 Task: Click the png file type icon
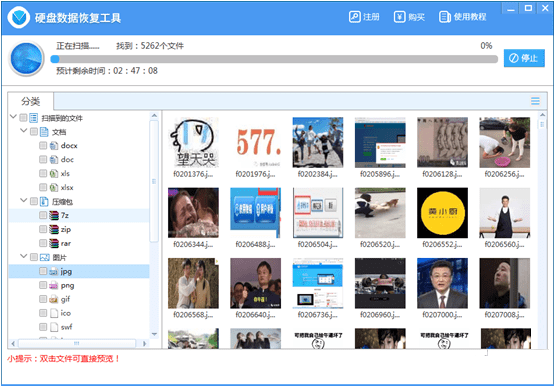coord(54,285)
